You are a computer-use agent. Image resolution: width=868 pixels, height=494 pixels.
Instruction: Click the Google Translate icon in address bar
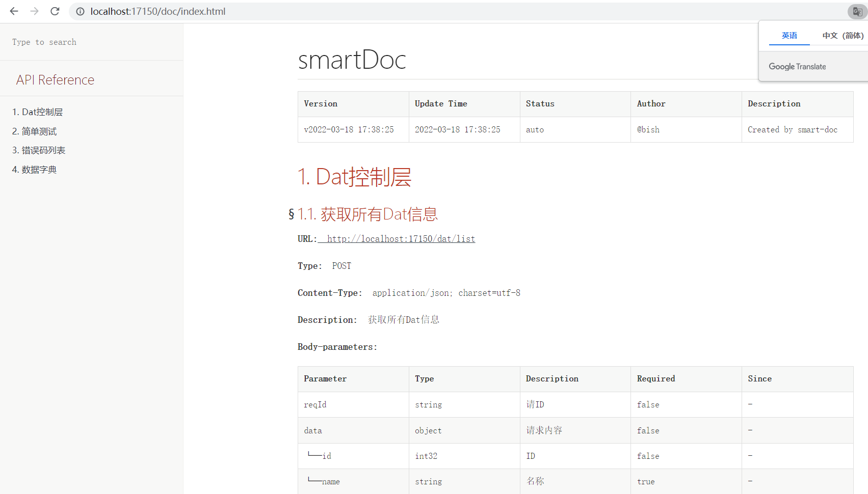(857, 11)
